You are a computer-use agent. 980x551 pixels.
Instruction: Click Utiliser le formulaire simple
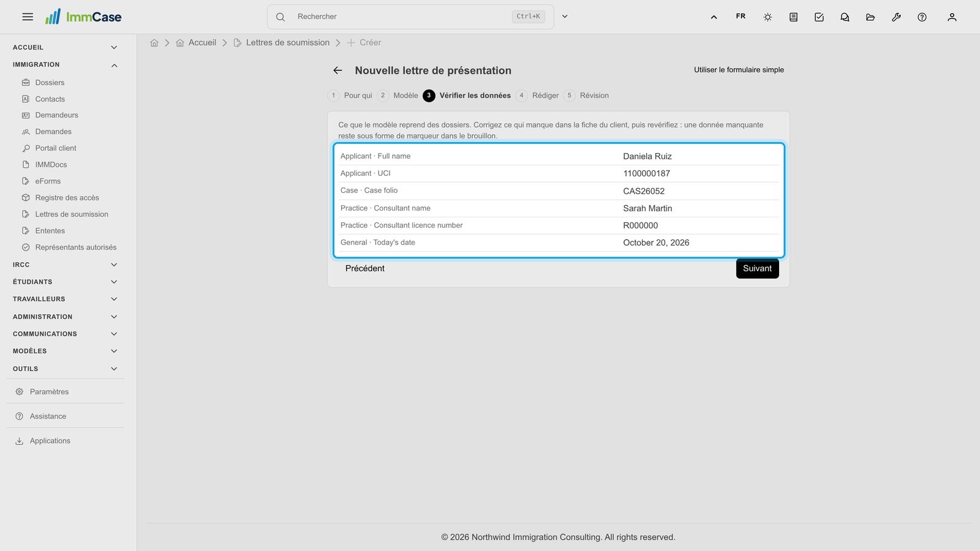point(739,70)
